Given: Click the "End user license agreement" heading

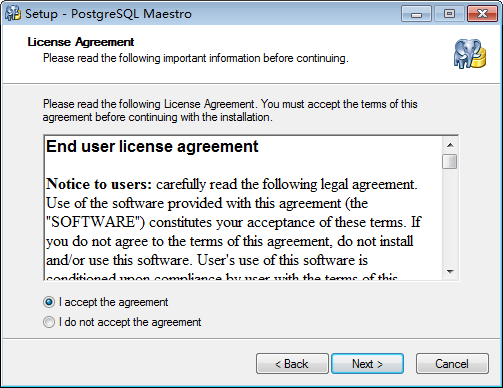Looking at the screenshot, I should tap(152, 146).
